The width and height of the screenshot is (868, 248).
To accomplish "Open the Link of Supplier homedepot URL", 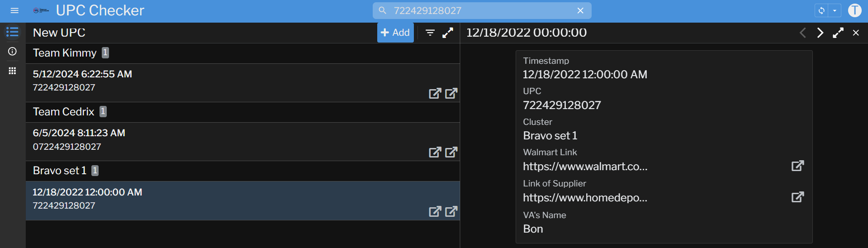I will pyautogui.click(x=797, y=197).
